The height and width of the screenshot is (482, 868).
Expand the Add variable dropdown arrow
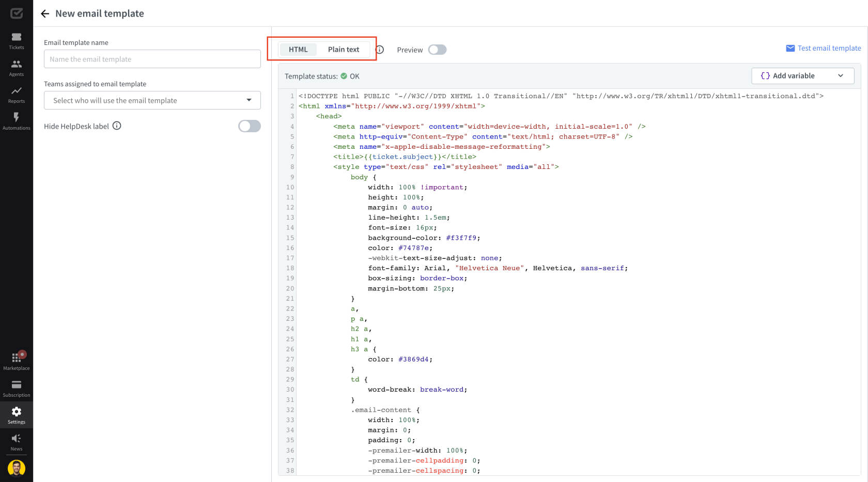tap(841, 75)
